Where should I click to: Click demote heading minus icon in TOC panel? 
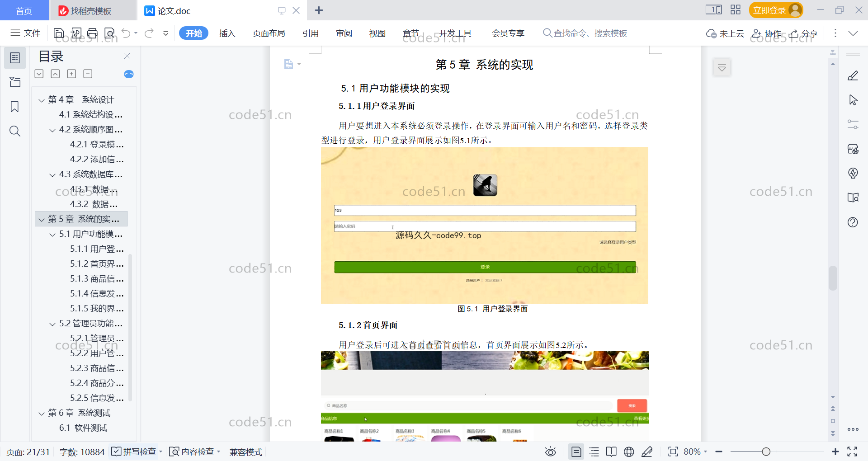click(x=88, y=74)
